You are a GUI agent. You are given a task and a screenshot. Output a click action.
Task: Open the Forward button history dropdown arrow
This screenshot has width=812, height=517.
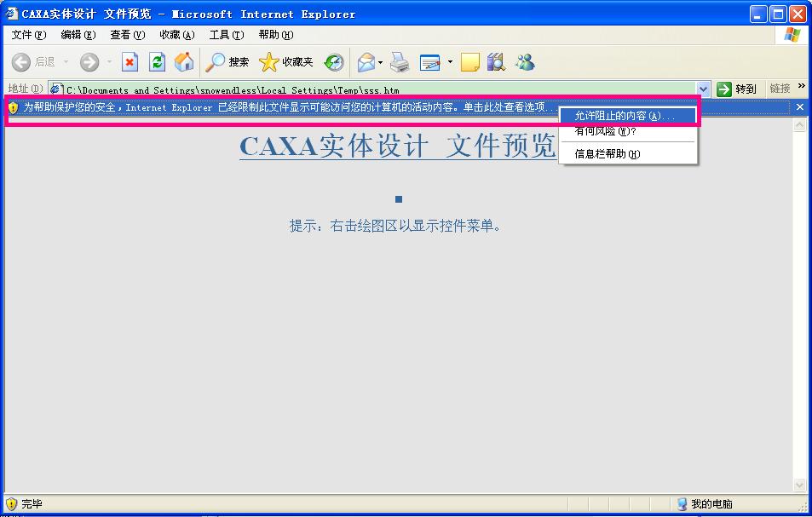pyautogui.click(x=109, y=62)
